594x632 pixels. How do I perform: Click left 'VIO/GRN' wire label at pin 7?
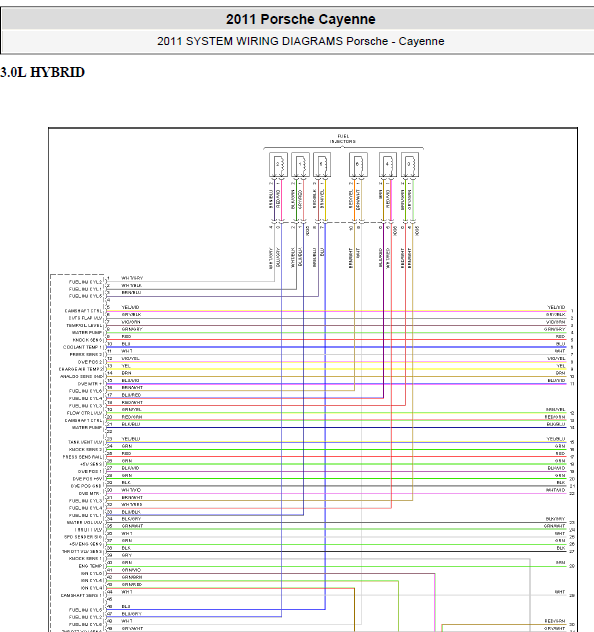pyautogui.click(x=131, y=322)
